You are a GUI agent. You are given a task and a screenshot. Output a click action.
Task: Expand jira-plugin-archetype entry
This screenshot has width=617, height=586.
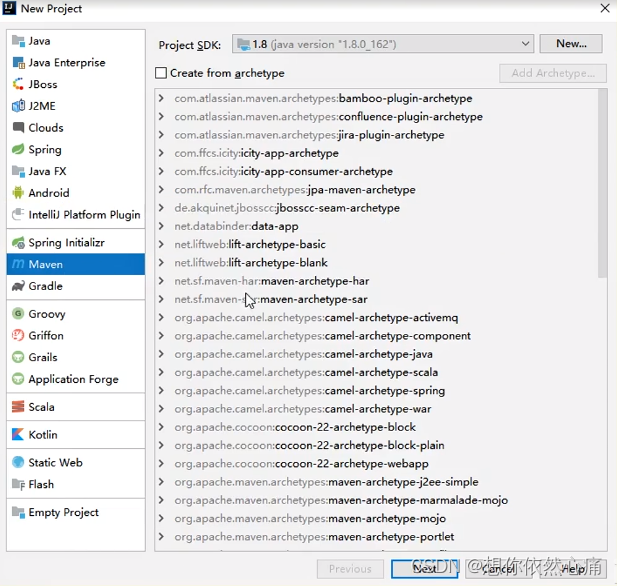tap(161, 135)
